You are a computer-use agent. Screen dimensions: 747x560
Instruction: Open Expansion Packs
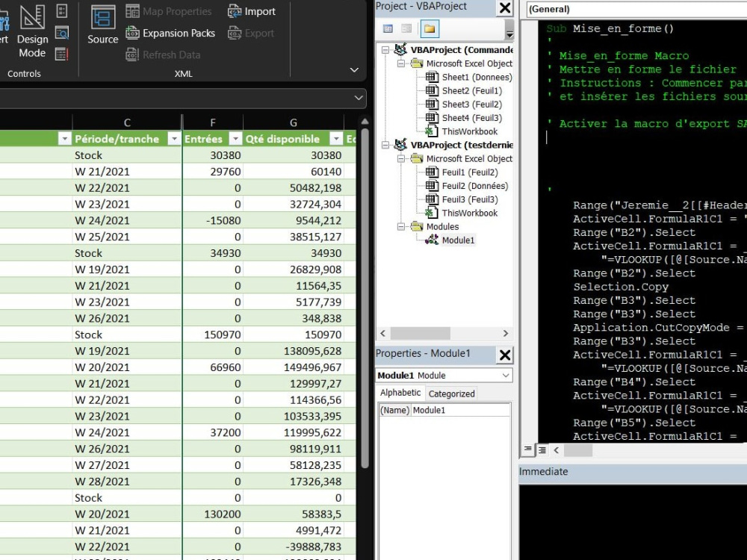tap(170, 33)
